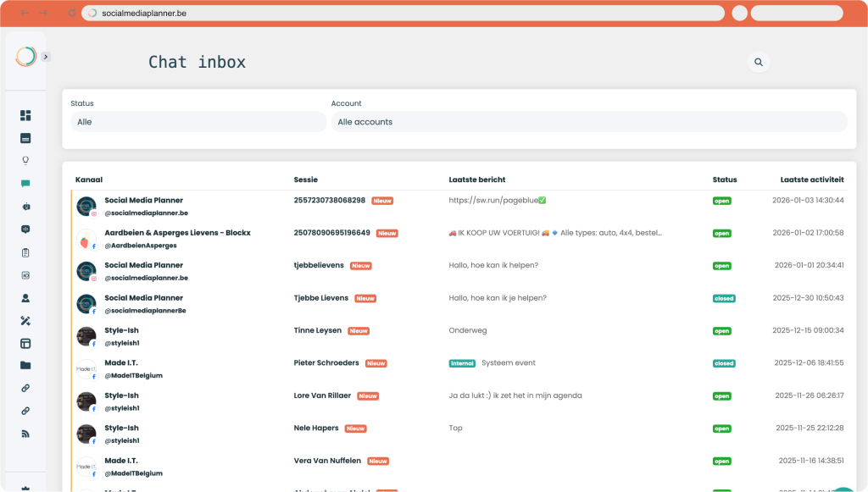Open the user profile icon in sidebar
Image resolution: width=868 pixels, height=492 pixels.
point(25,298)
